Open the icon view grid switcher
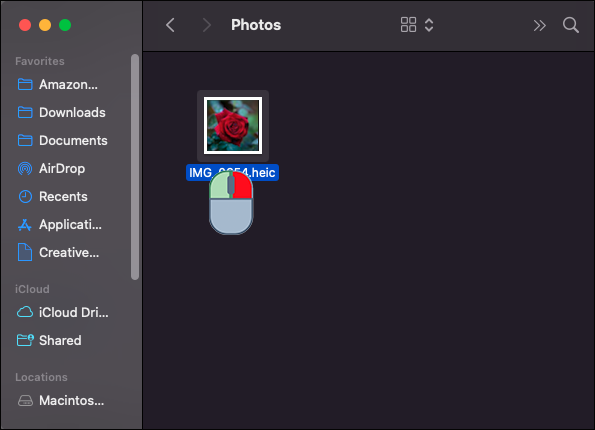 point(408,25)
